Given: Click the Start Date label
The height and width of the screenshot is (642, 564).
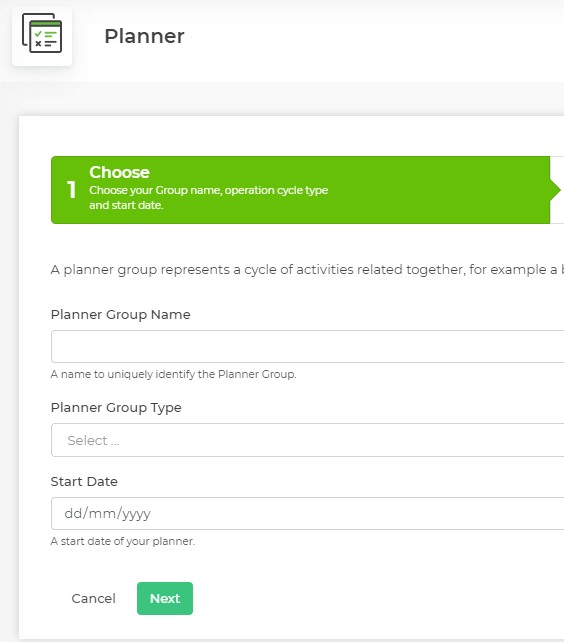Looking at the screenshot, I should 84,482.
